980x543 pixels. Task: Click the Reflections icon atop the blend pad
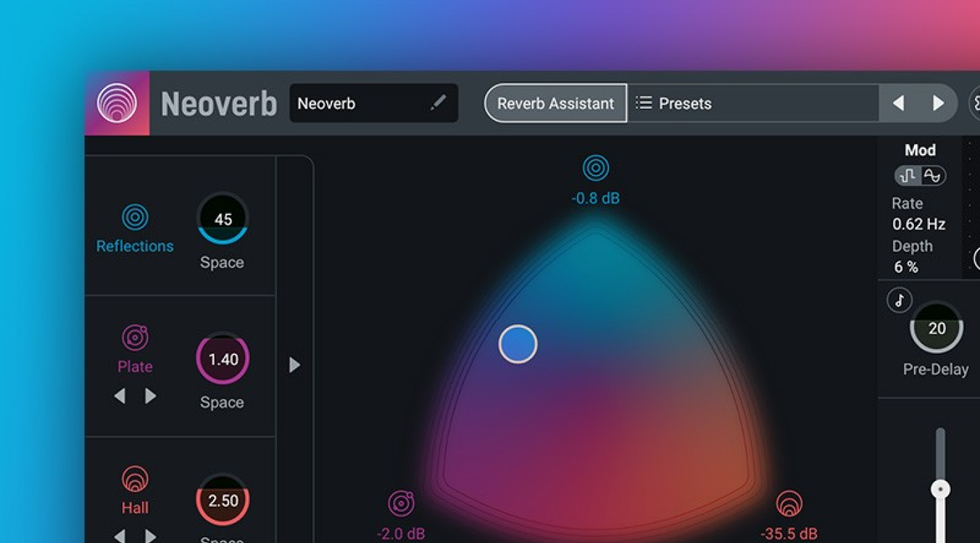pos(596,168)
